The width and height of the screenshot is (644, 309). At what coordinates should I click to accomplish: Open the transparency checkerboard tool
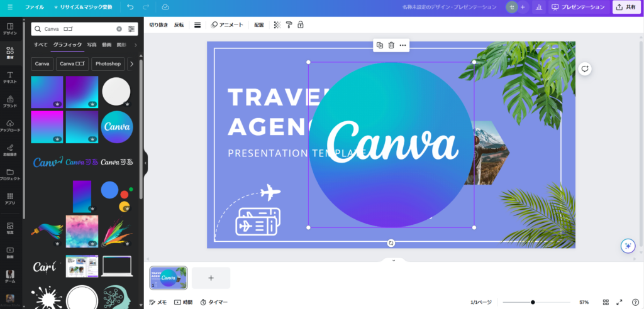[x=277, y=25]
